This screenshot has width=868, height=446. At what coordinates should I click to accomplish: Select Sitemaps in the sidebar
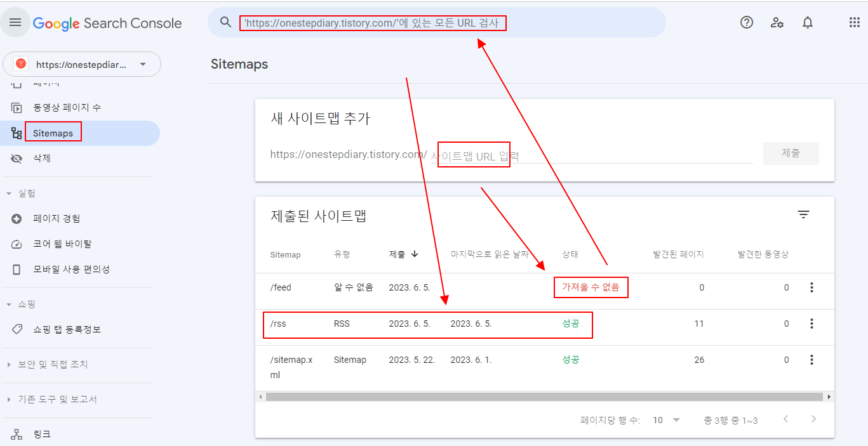click(x=80, y=133)
